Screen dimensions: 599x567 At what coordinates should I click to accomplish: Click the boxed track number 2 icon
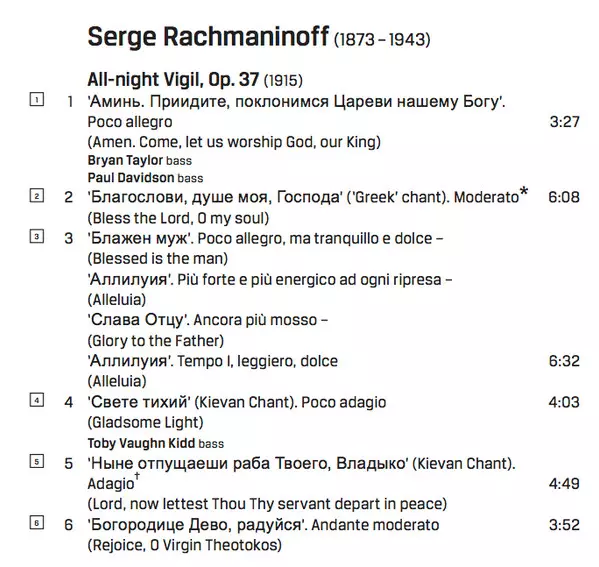click(37, 196)
